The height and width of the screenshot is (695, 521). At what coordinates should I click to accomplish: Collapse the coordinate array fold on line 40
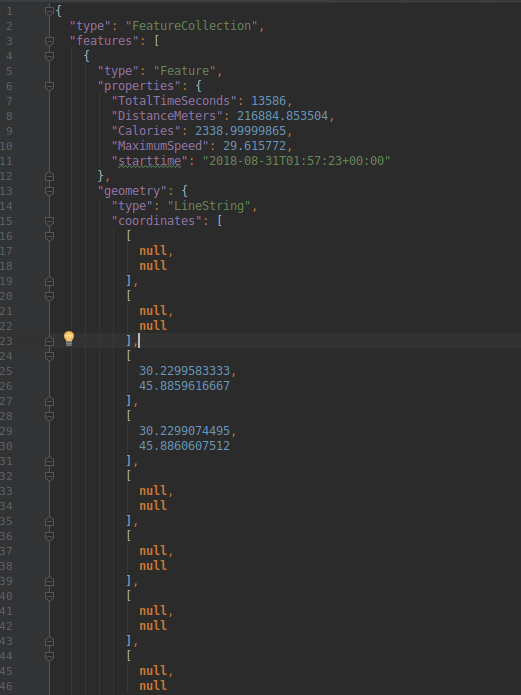click(50, 596)
